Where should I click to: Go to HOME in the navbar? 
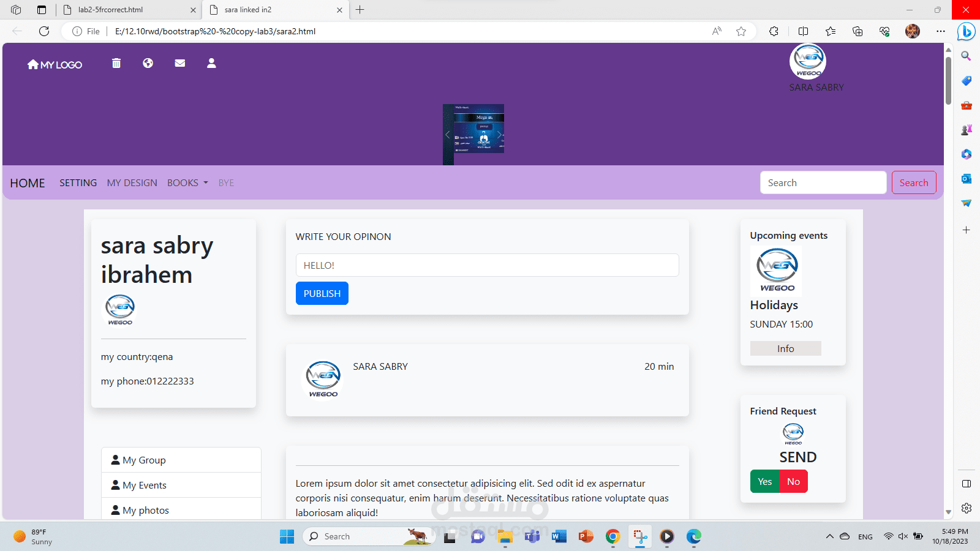coord(28,183)
